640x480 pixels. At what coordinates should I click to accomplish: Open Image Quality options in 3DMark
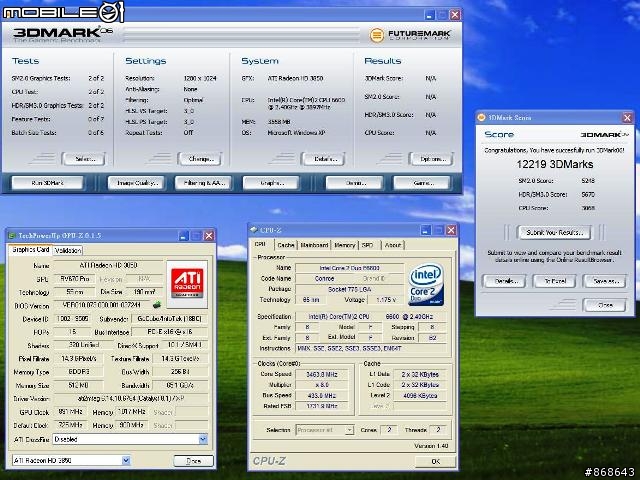(136, 183)
